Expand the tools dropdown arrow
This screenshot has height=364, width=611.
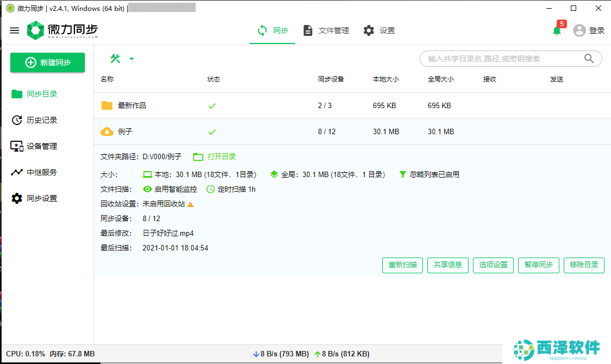(x=132, y=59)
